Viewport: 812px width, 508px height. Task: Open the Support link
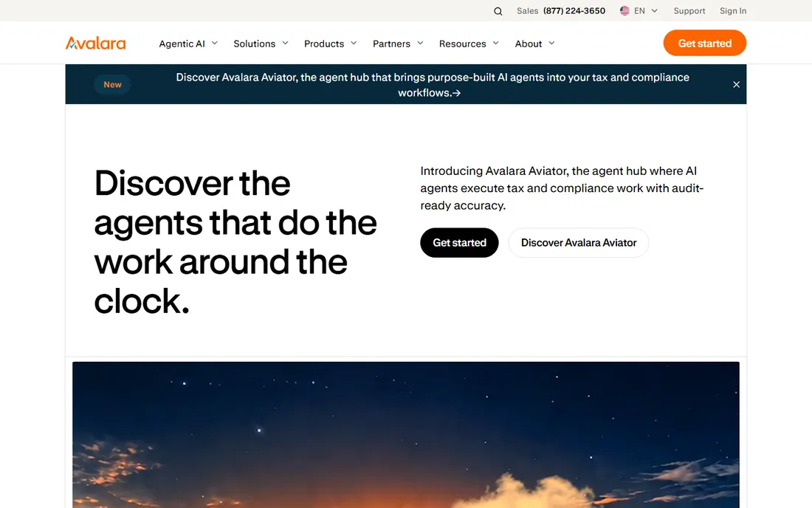(689, 11)
